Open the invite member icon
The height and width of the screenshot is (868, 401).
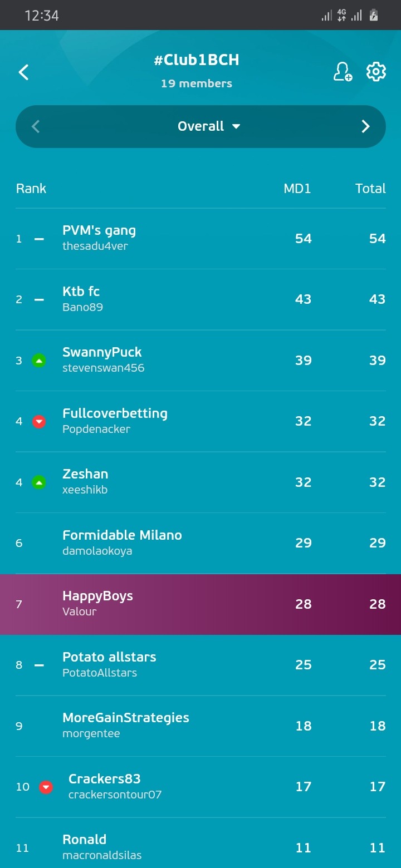click(343, 72)
